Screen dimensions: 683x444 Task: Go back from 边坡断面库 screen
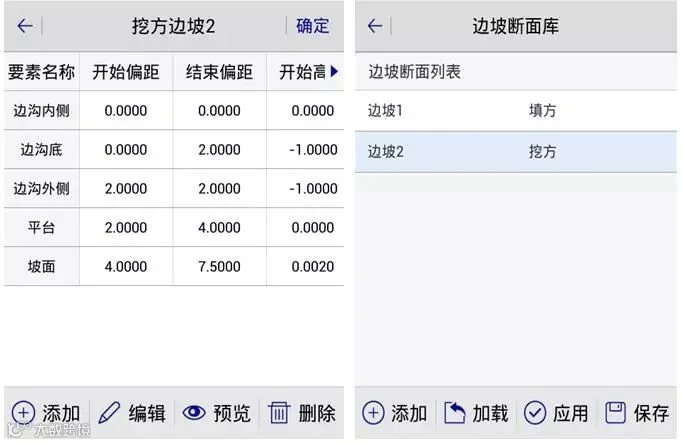point(375,26)
